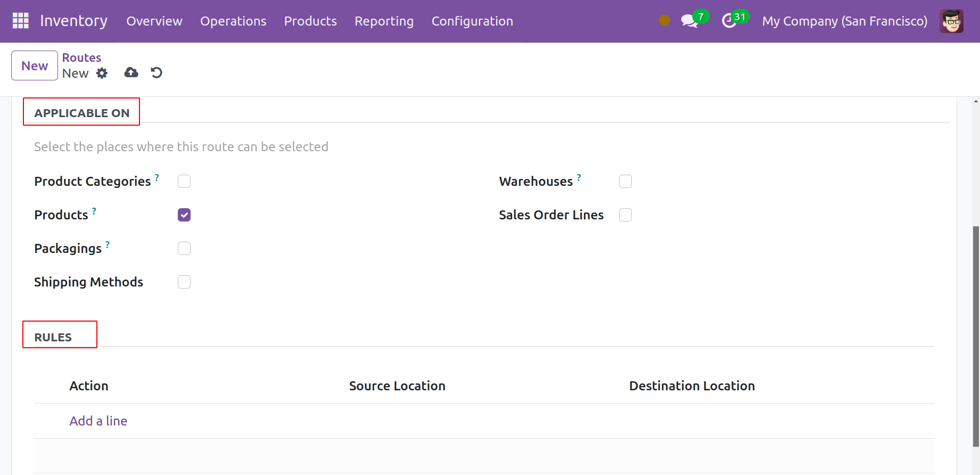Enable the Sales Order Lines checkbox
Viewport: 980px width, 475px height.
click(625, 215)
